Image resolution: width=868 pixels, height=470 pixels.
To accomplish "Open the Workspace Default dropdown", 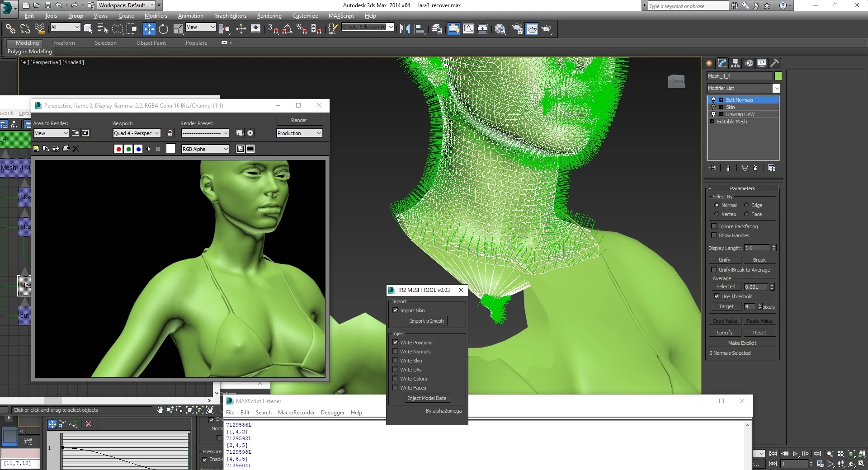I will [126, 5].
